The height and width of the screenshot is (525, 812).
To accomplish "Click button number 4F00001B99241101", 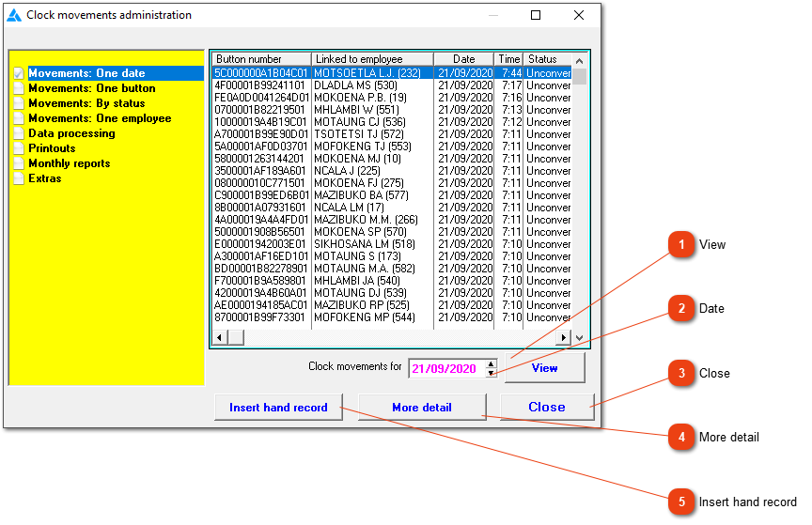I will 260,85.
